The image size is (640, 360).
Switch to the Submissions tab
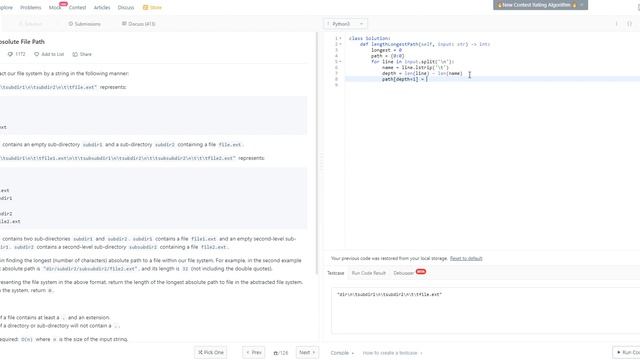coord(84,24)
